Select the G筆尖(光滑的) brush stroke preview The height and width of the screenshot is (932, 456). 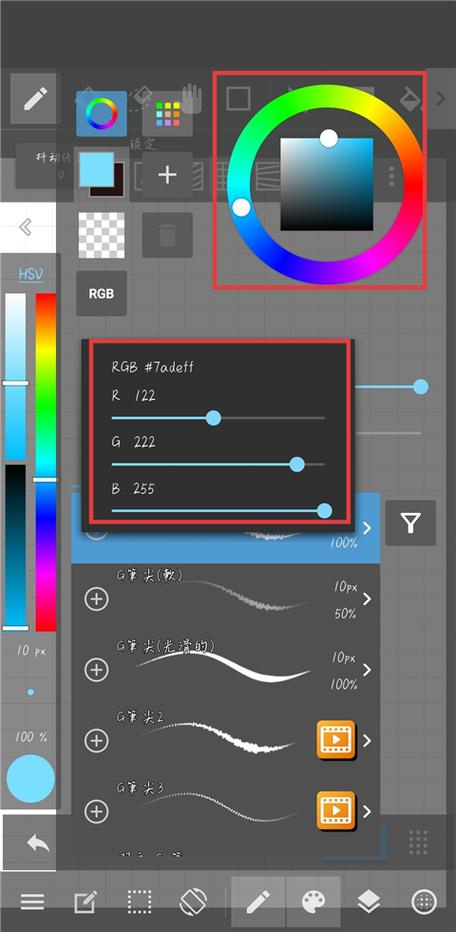click(x=223, y=666)
